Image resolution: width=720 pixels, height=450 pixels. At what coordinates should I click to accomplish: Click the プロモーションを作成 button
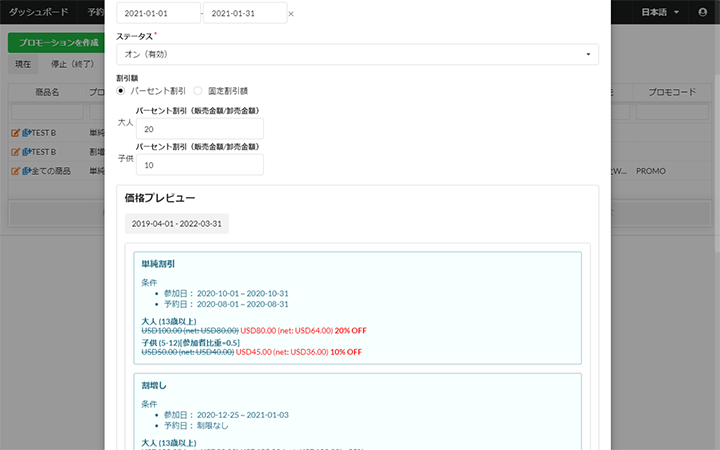pyautogui.click(x=58, y=43)
